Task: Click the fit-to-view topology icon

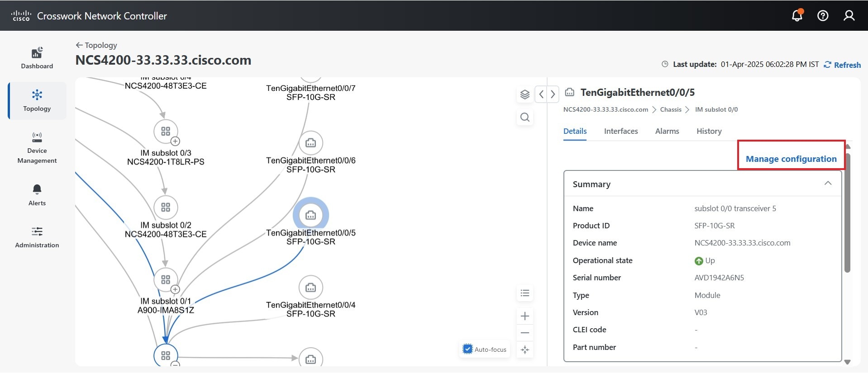Action: (x=525, y=349)
